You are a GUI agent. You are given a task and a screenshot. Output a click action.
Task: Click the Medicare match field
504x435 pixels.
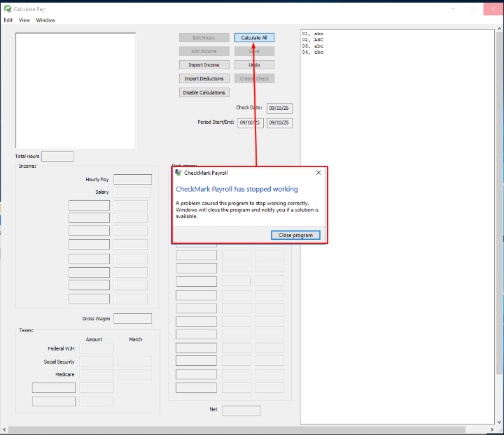click(x=135, y=374)
